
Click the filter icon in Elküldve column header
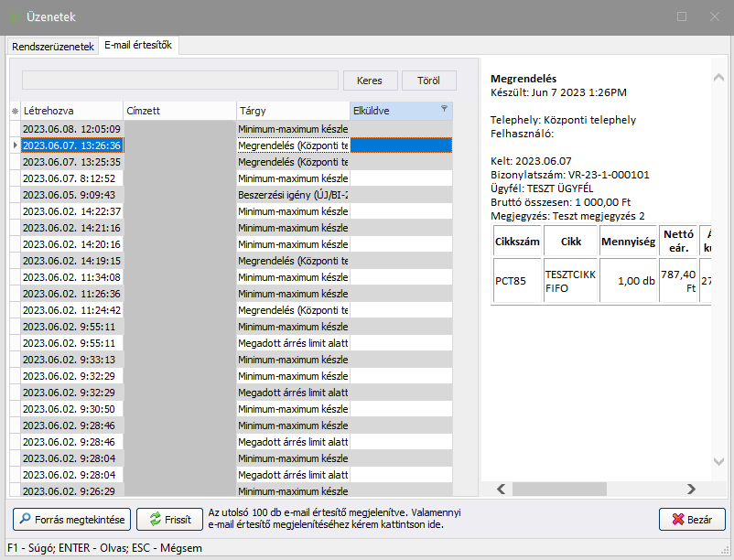click(x=445, y=109)
